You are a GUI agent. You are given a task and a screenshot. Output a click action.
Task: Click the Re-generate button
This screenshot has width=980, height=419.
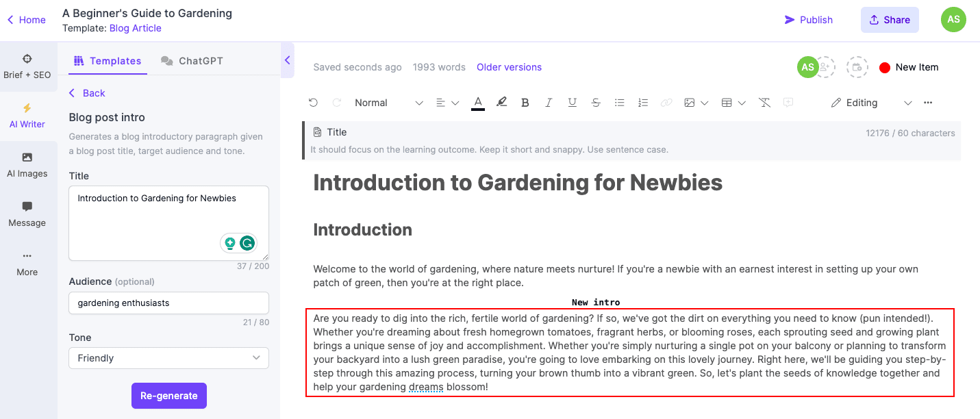[169, 396]
